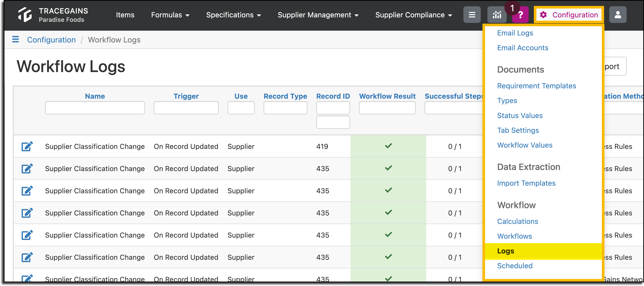The image size is (644, 286).
Task: Click the Record ID value 419
Action: click(x=322, y=146)
